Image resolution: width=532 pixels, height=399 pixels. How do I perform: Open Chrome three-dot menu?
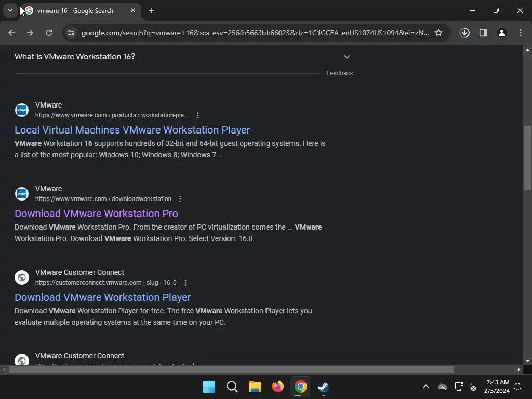[521, 33]
